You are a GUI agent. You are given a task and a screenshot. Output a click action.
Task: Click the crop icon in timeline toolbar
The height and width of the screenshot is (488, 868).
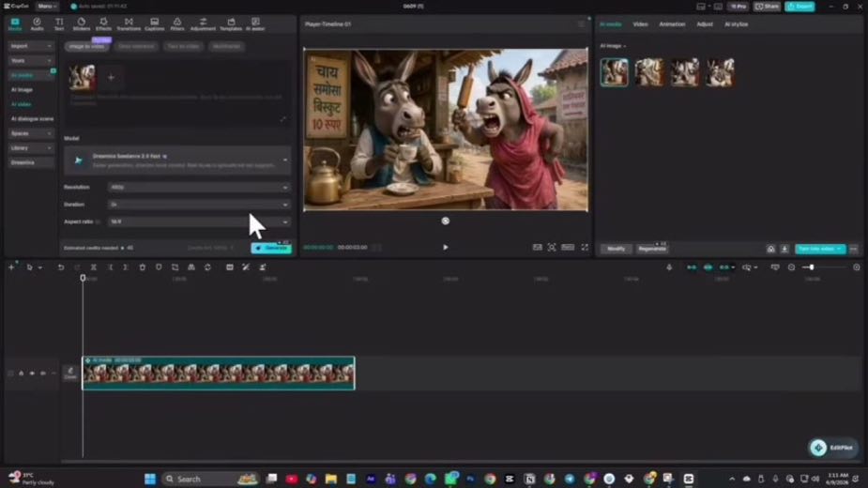(175, 267)
